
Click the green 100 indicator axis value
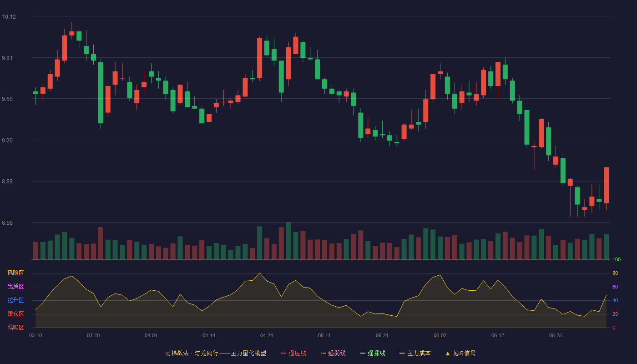coord(617,259)
